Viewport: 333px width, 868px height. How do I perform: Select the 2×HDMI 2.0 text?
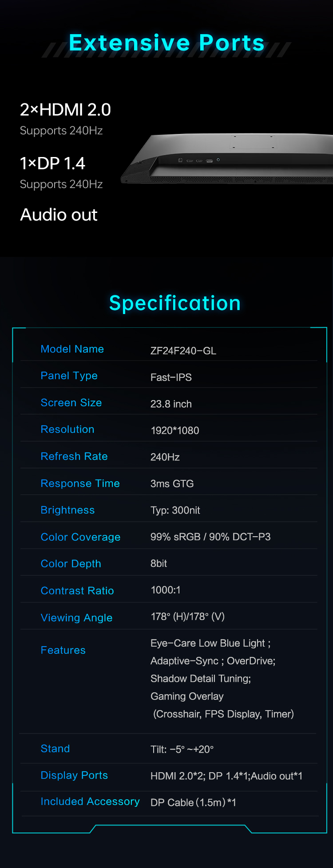tap(65, 110)
